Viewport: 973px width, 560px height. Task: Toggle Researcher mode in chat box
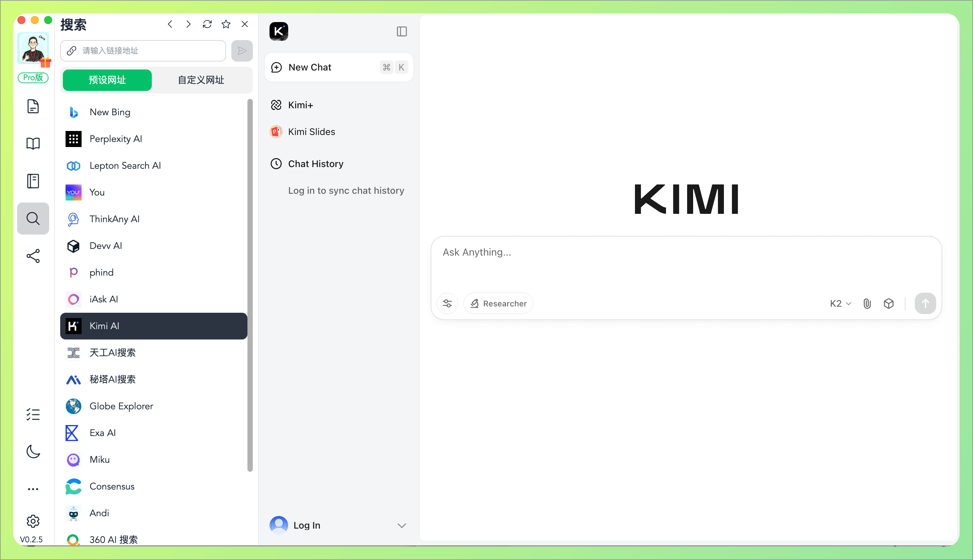pos(498,303)
